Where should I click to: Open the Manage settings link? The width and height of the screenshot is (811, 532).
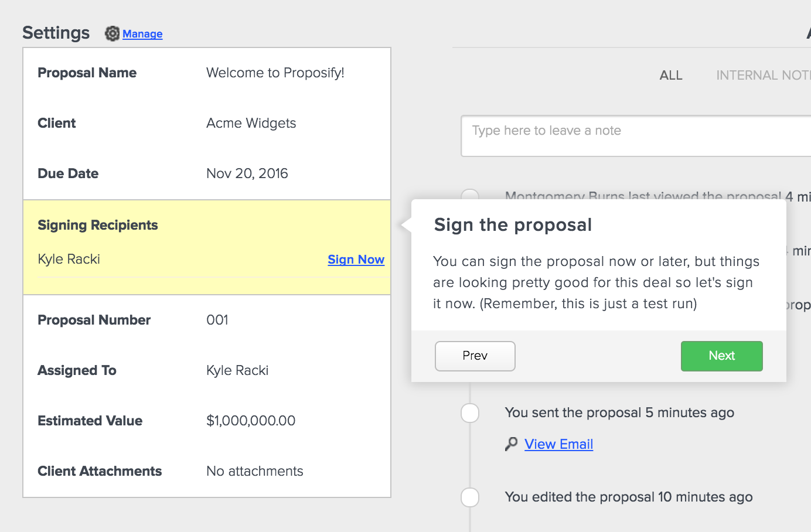coord(142,34)
